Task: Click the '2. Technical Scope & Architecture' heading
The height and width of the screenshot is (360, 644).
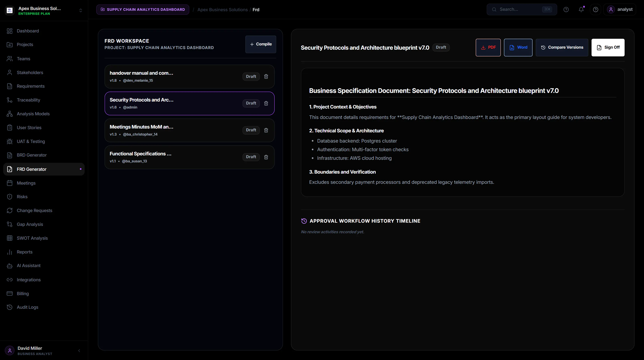Action: coord(346,131)
